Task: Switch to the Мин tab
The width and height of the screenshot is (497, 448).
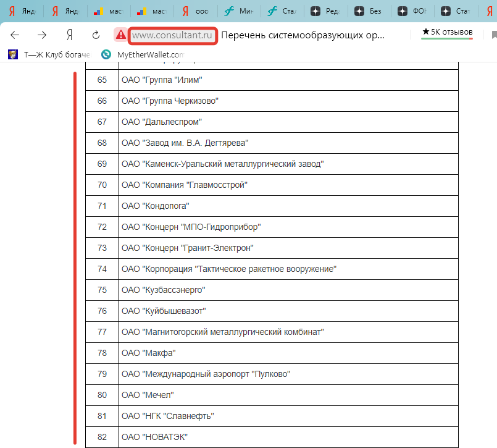Action: tap(238, 11)
